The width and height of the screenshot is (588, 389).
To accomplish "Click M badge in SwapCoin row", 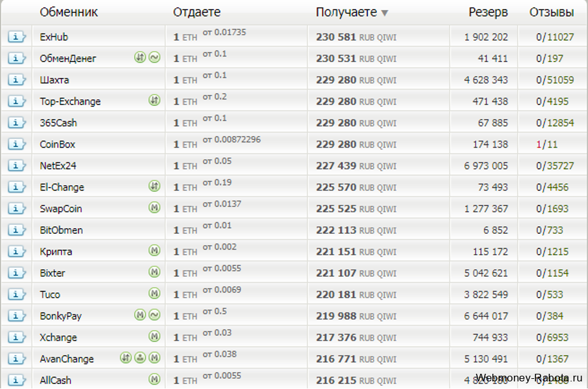I will [155, 207].
